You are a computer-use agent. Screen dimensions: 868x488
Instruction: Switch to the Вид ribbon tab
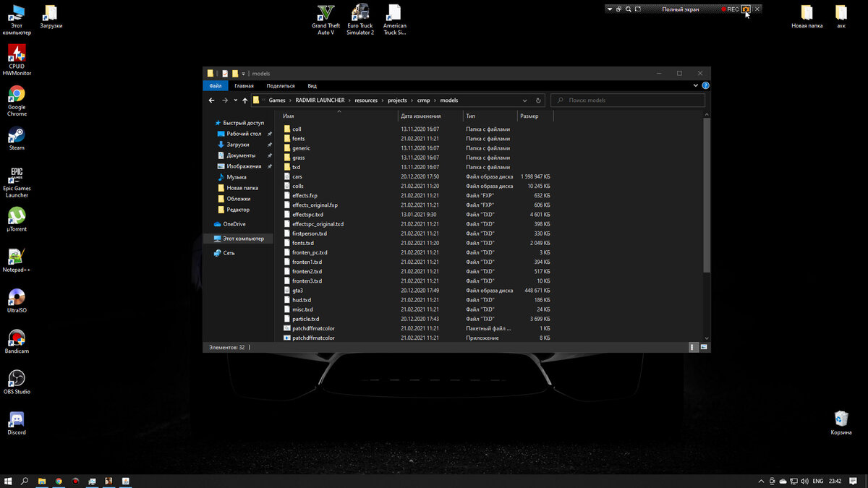pyautogui.click(x=312, y=85)
